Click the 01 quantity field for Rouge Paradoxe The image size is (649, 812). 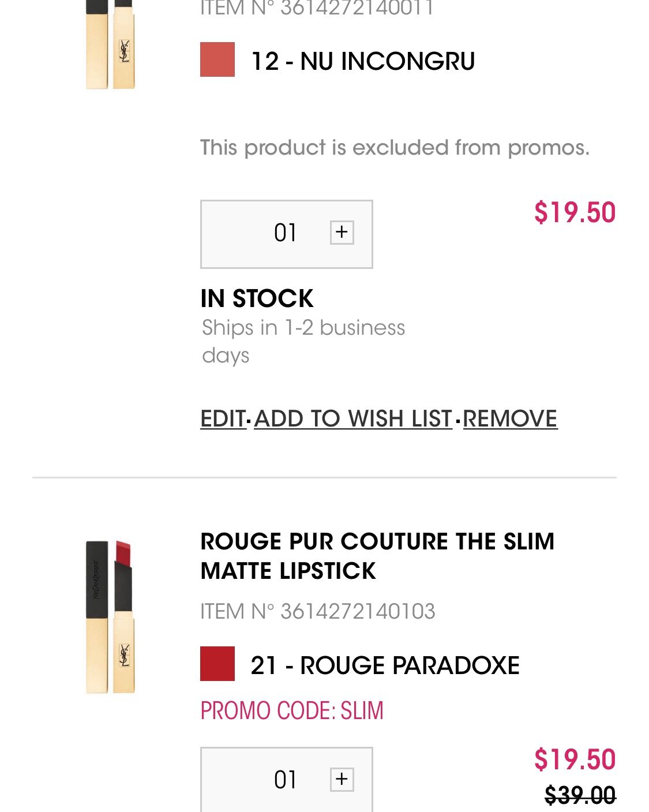(x=285, y=780)
